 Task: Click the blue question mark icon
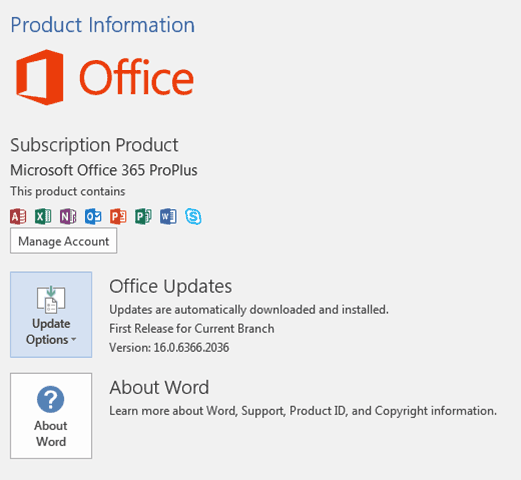51,399
